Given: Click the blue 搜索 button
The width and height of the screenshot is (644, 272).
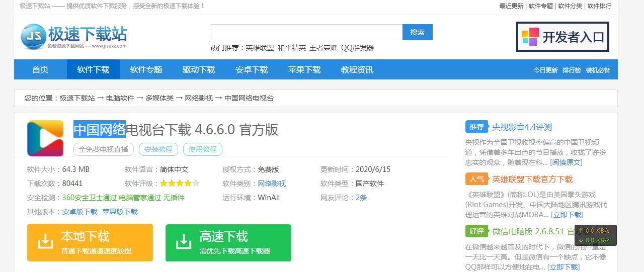Looking at the screenshot, I should pyautogui.click(x=417, y=32).
